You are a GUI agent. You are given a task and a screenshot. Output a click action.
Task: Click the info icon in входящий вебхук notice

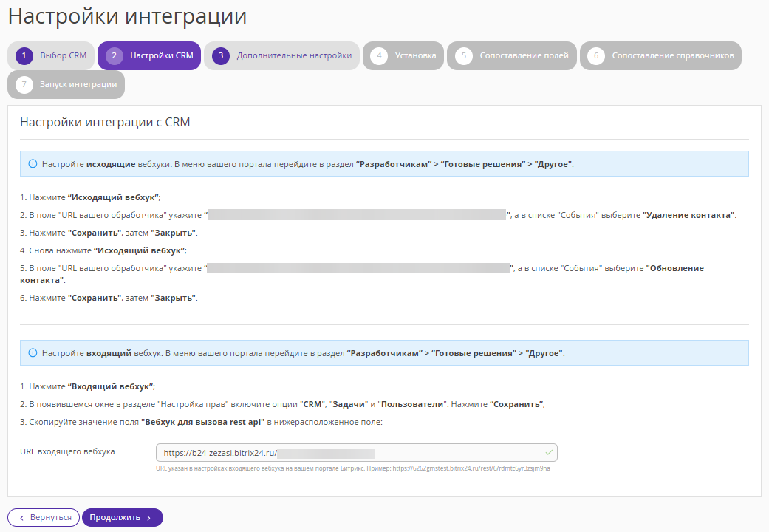coord(33,353)
